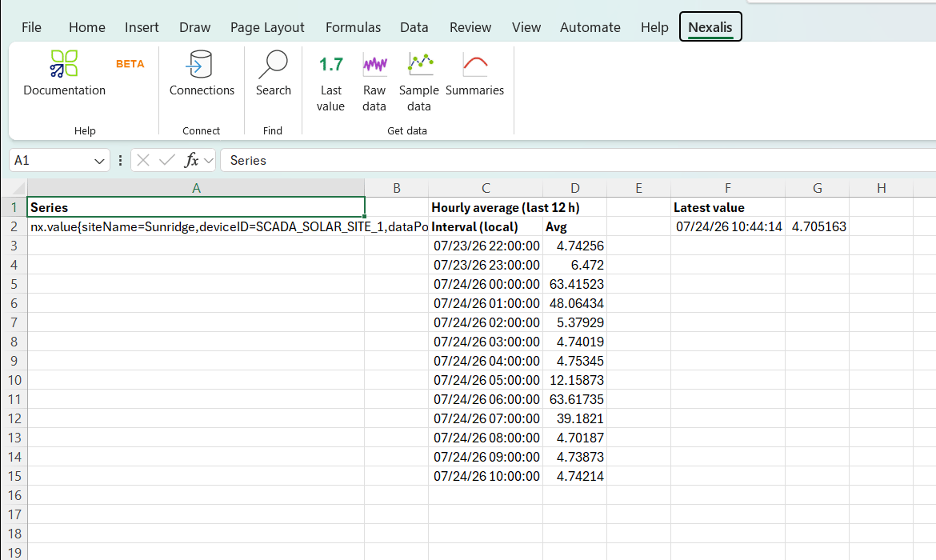Get Sample data from Nexalis
The width and height of the screenshot is (936, 560).
pyautogui.click(x=419, y=82)
